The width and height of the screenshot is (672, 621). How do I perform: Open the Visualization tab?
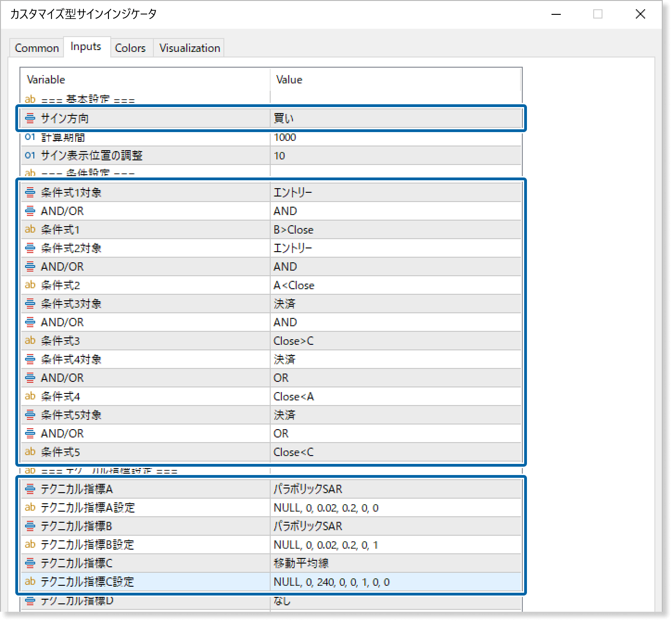point(189,47)
